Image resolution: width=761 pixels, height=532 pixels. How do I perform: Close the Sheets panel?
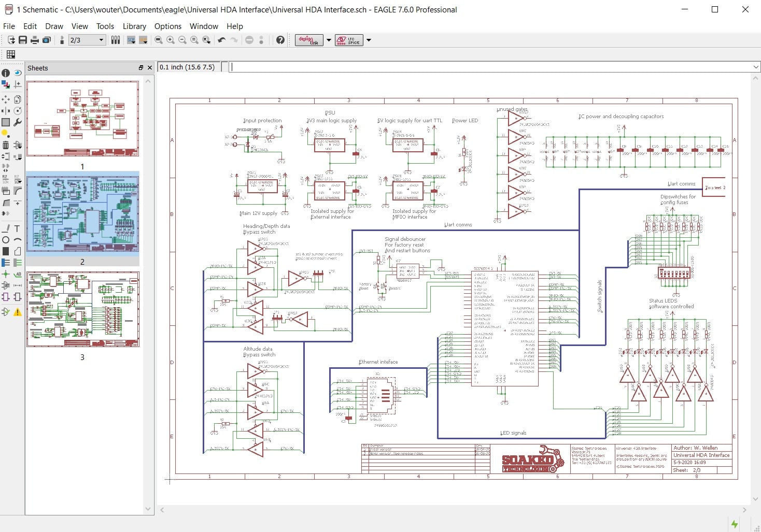(150, 68)
